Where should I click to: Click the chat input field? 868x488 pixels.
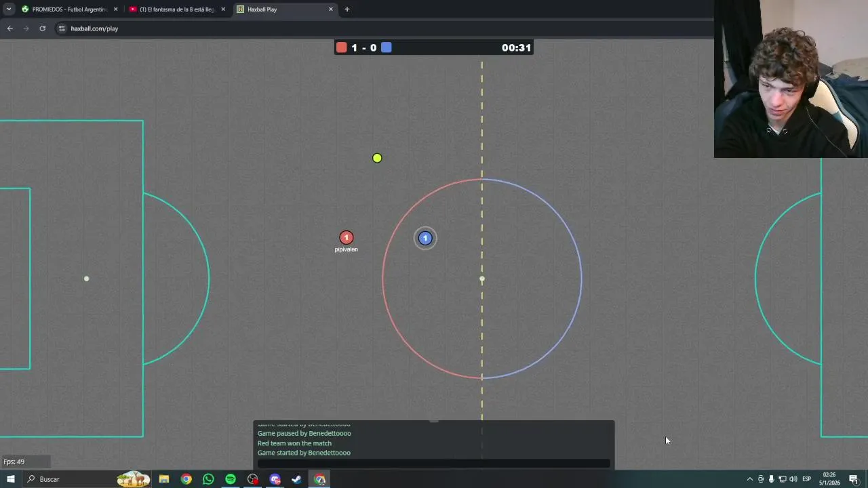(434, 464)
